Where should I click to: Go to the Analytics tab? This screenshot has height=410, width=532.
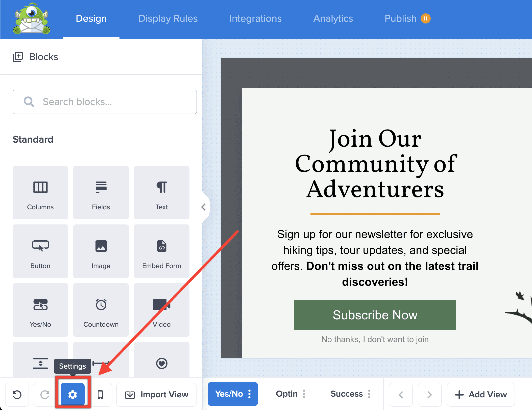333,19
